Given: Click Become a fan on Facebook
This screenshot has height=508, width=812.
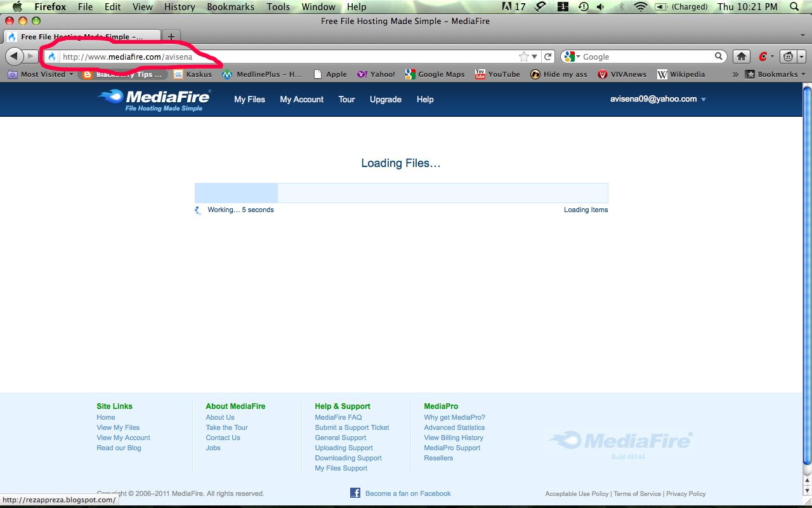Looking at the screenshot, I should pyautogui.click(x=408, y=493).
